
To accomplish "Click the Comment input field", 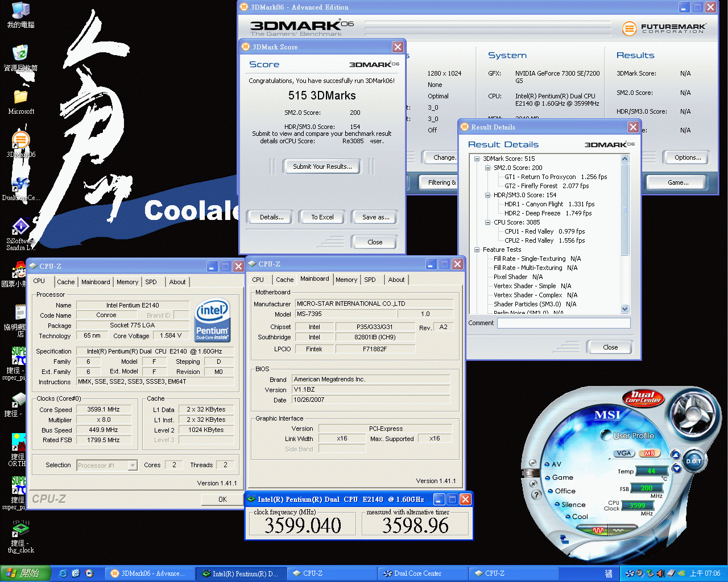I will tap(564, 323).
